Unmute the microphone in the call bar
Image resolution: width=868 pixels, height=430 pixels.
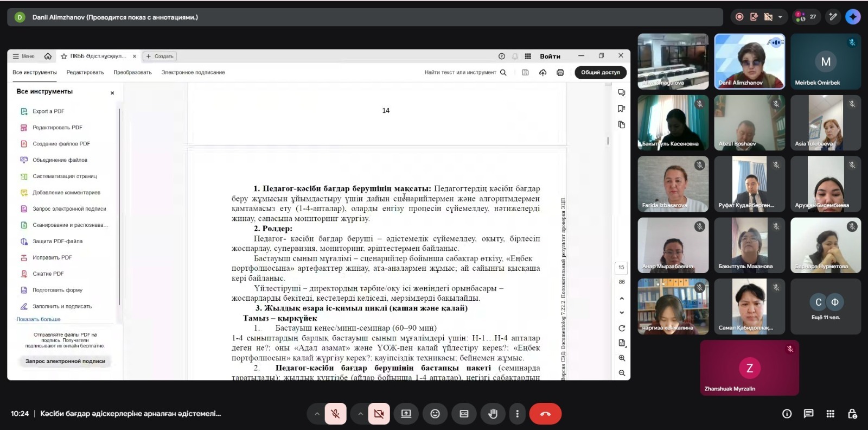[x=335, y=414]
